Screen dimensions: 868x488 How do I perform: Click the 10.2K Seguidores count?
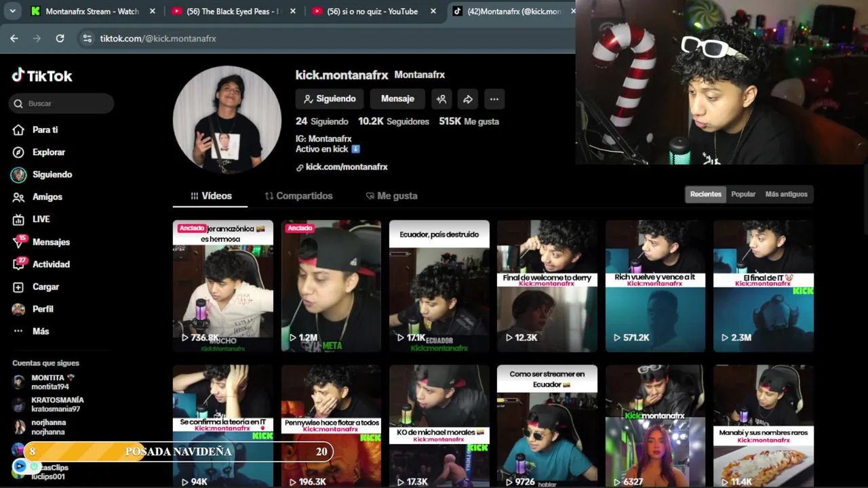click(x=393, y=121)
